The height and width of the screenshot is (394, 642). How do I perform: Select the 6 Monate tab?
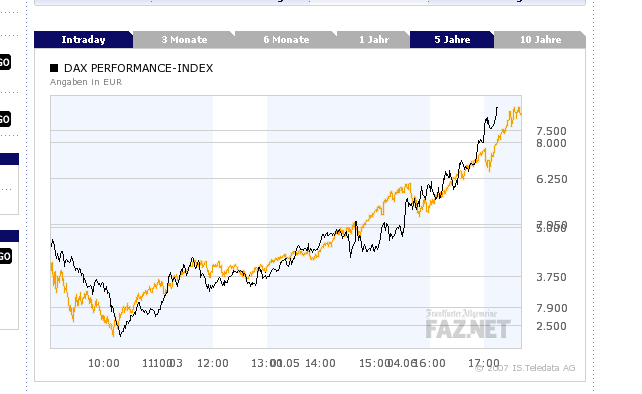286,40
